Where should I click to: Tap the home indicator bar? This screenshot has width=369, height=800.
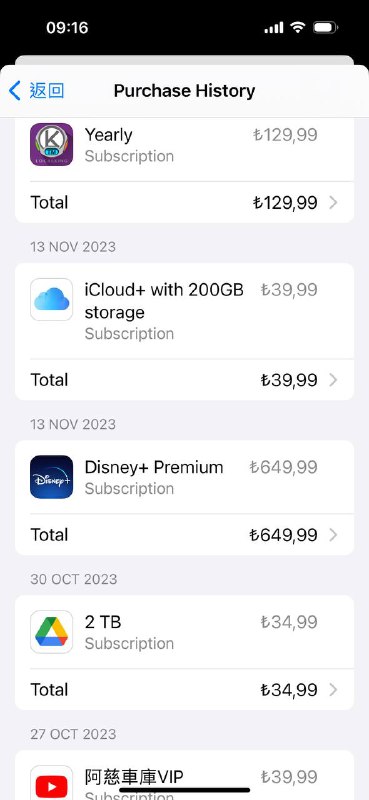(x=184, y=790)
